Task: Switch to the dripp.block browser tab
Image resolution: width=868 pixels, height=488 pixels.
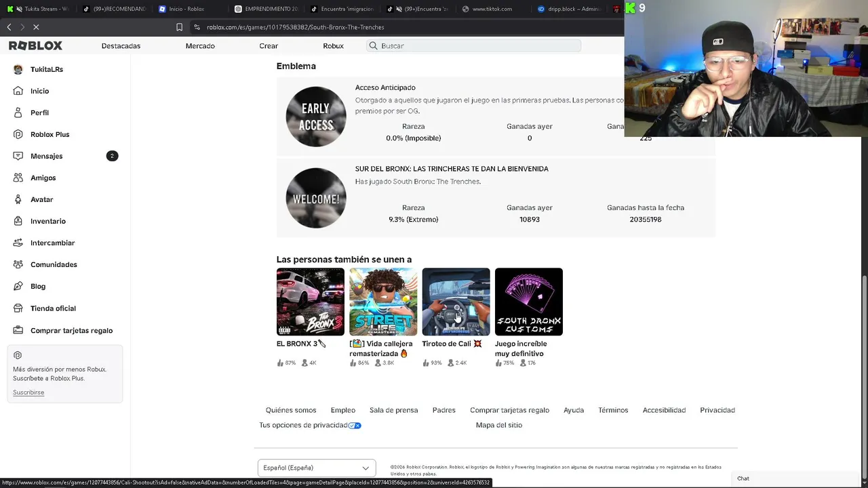Action: [570, 9]
